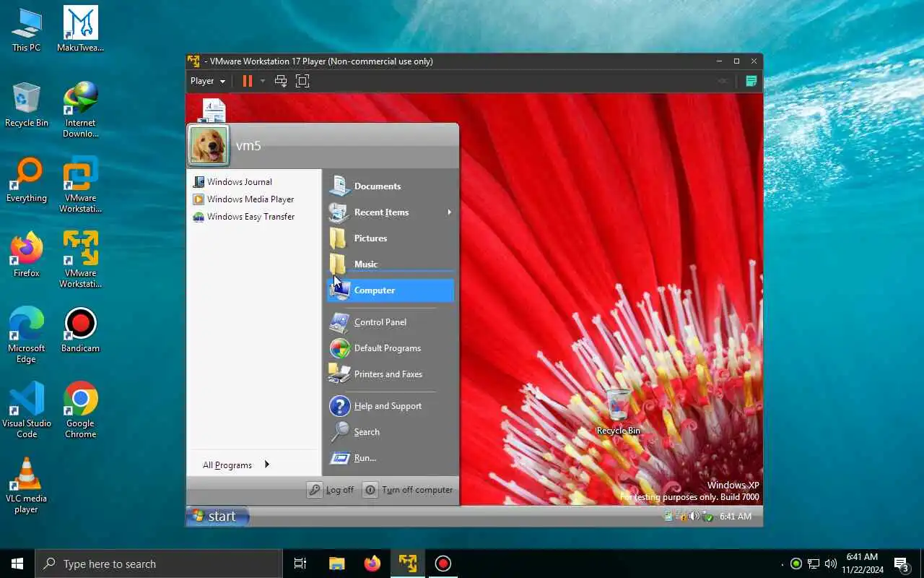Open Task View on host taskbar

300,564
